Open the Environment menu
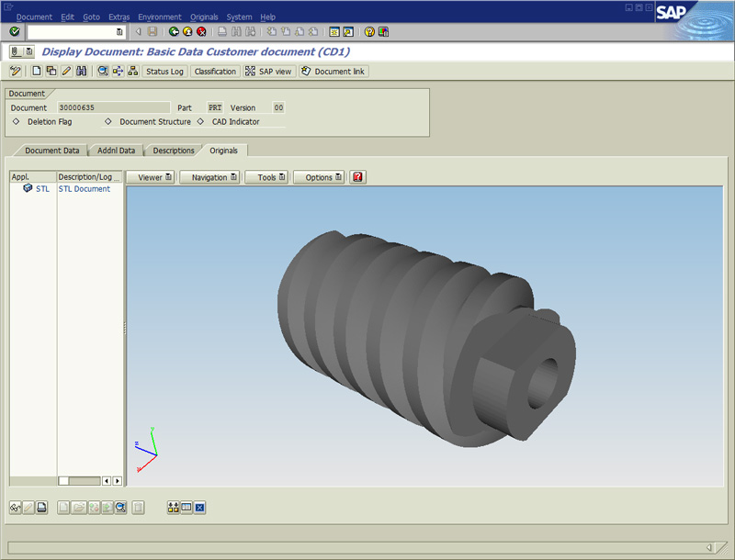Viewport: 735px width, 560px height. 159,17
